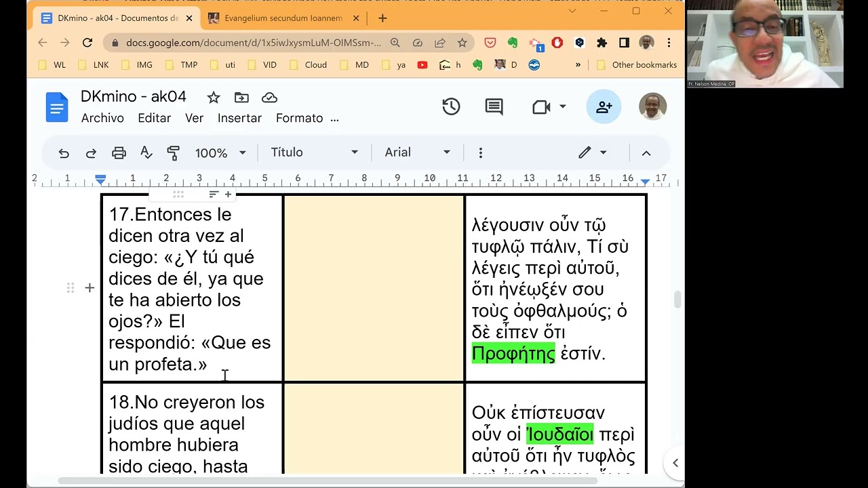The height and width of the screenshot is (488, 868).
Task: Open the Evernote elephant extension icon
Action: (x=513, y=43)
